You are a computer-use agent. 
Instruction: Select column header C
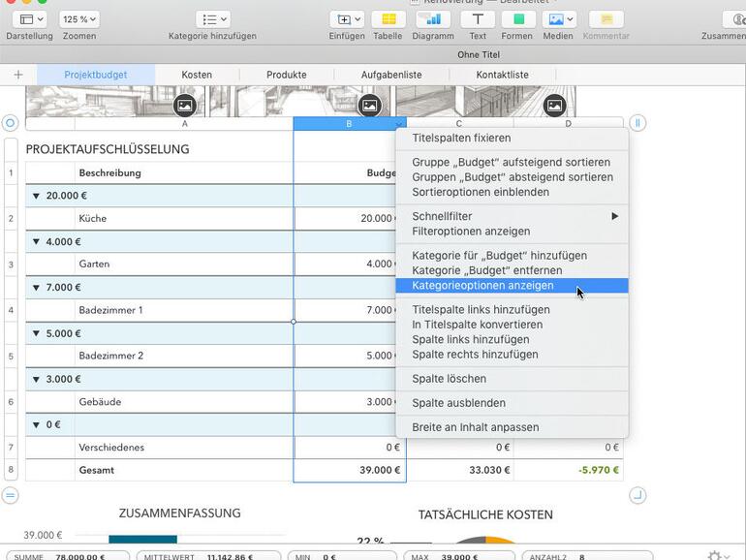coord(458,124)
